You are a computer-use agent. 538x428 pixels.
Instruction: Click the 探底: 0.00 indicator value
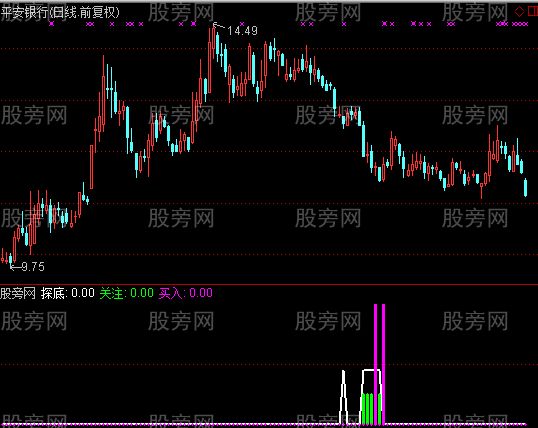(x=68, y=293)
